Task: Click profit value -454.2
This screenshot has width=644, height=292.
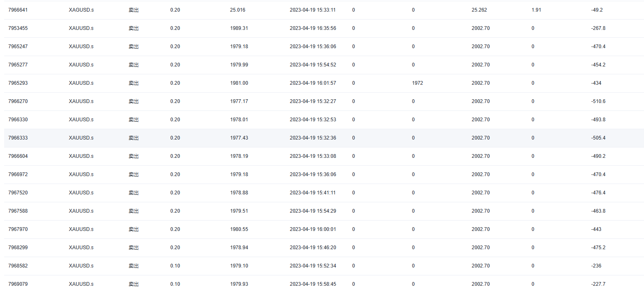Action: click(x=598, y=65)
